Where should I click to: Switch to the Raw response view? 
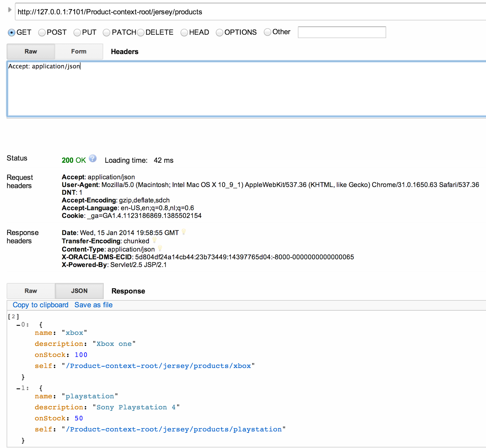[30, 291]
